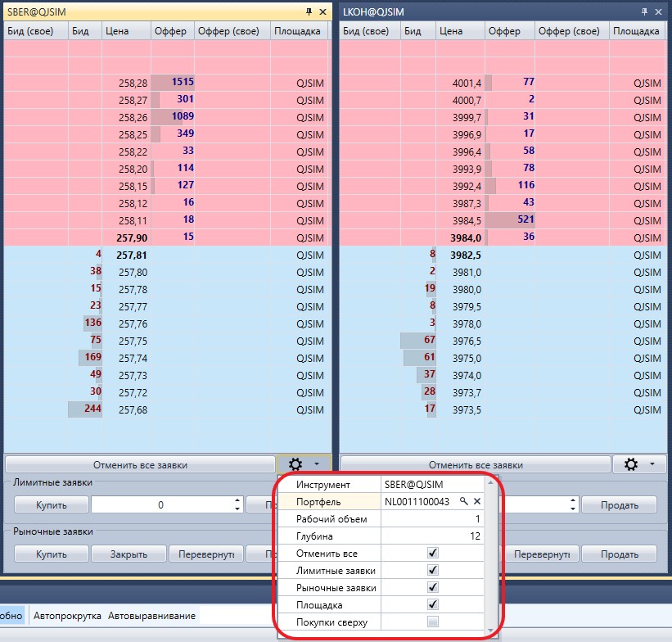Open Автовыравнивание menu item
Viewport: 672px width, 642px height.
point(151,616)
